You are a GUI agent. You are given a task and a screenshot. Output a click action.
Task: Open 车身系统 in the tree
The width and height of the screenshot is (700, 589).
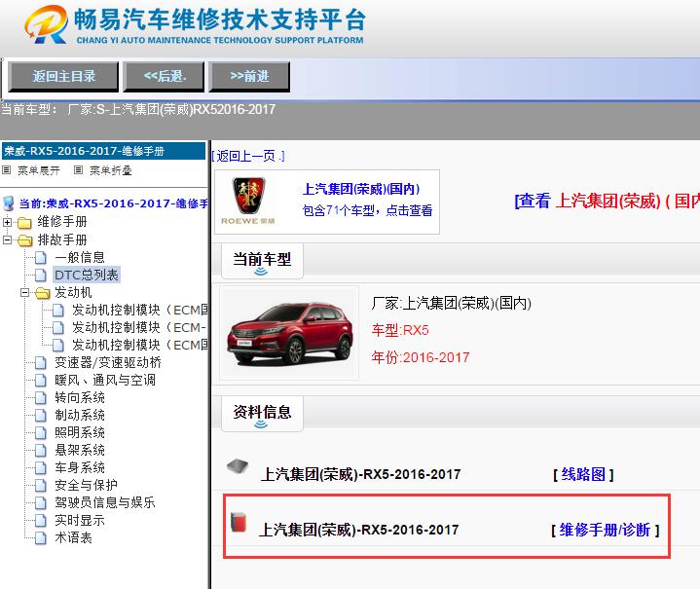click(80, 467)
